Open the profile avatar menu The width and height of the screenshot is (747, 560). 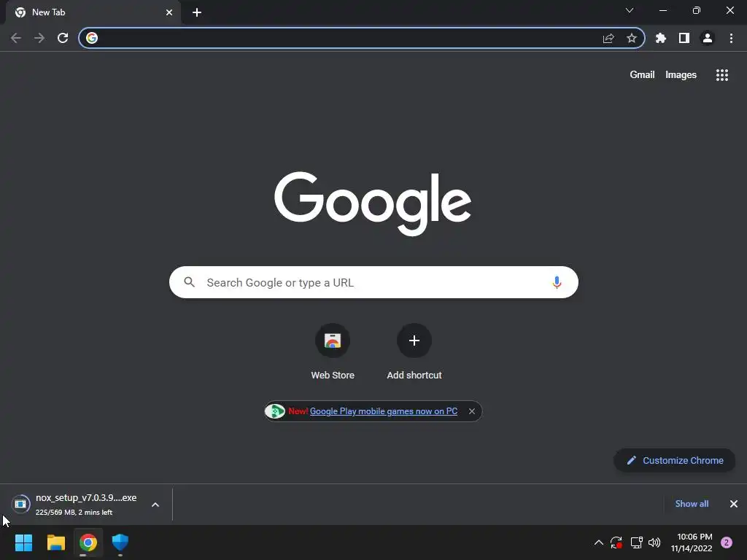pyautogui.click(x=708, y=38)
